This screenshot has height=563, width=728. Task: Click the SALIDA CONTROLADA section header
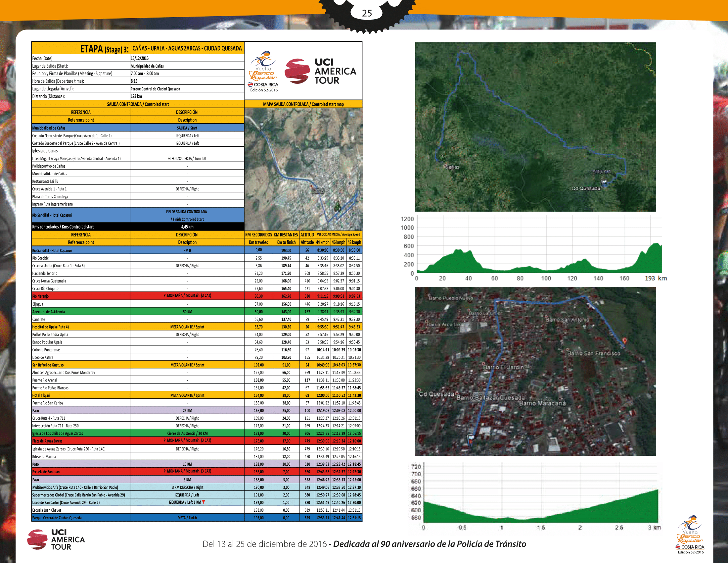tap(138, 104)
